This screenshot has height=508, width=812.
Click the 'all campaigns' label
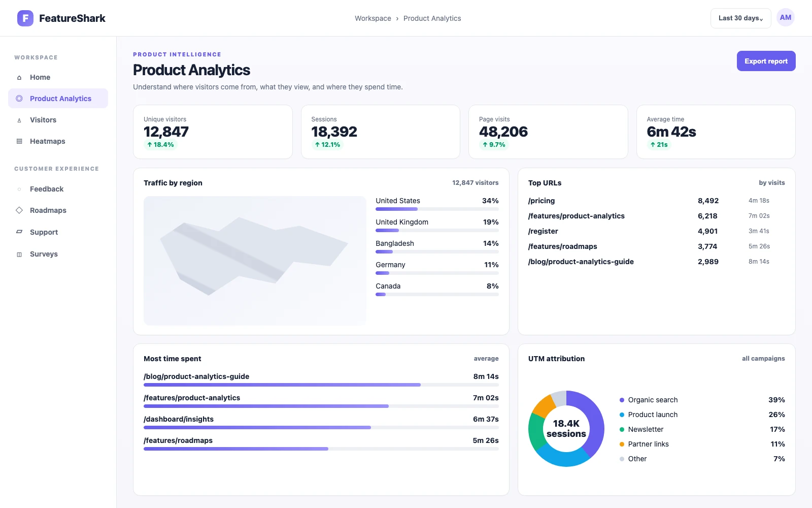[763, 359]
